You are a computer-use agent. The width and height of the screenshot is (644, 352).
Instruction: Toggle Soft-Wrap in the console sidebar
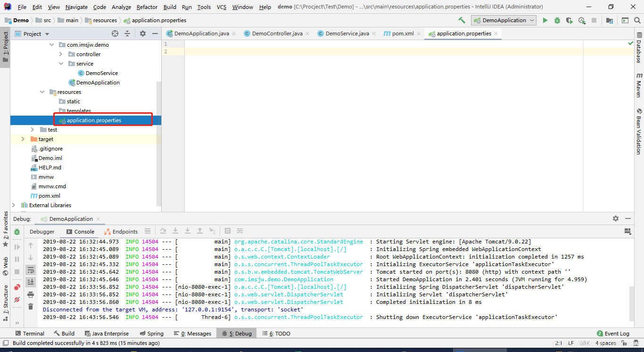[x=31, y=270]
